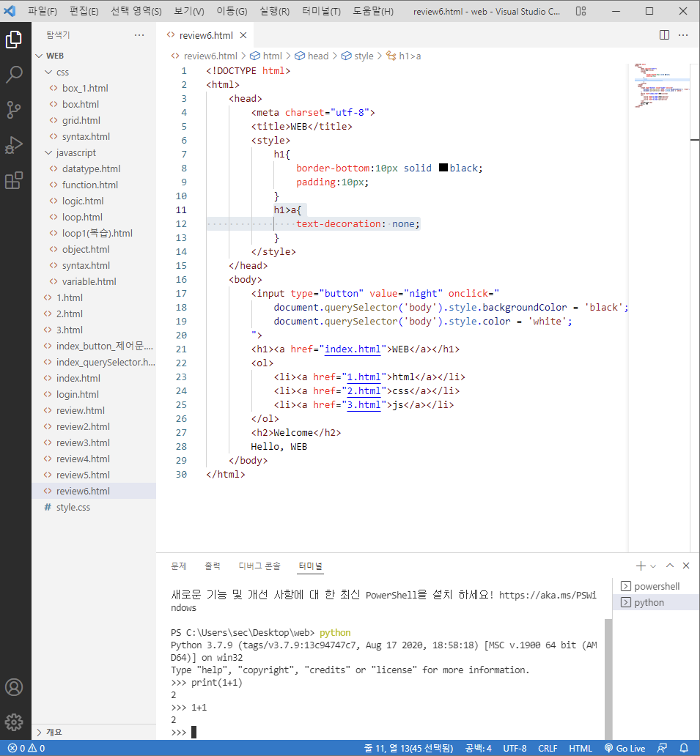Click the notifications bell in status bar
This screenshot has width=700, height=756.
[684, 748]
